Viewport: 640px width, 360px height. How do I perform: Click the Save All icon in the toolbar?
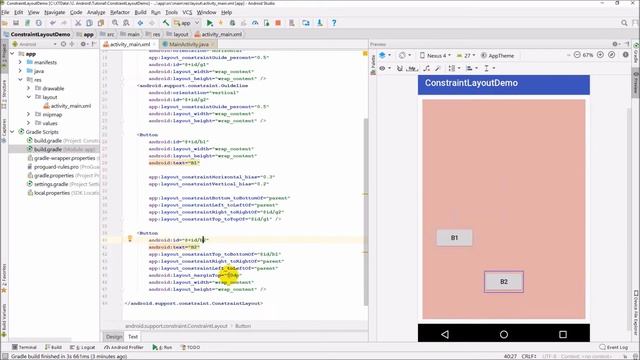coord(16,23)
